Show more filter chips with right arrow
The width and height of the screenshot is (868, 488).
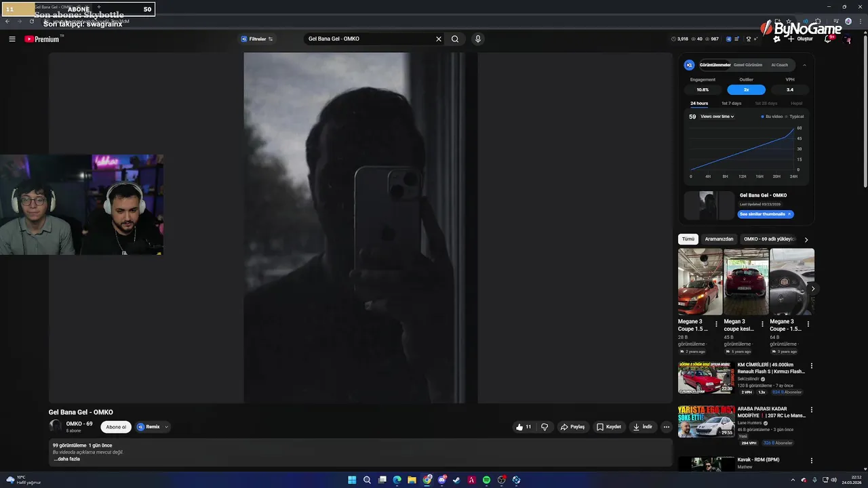point(806,239)
